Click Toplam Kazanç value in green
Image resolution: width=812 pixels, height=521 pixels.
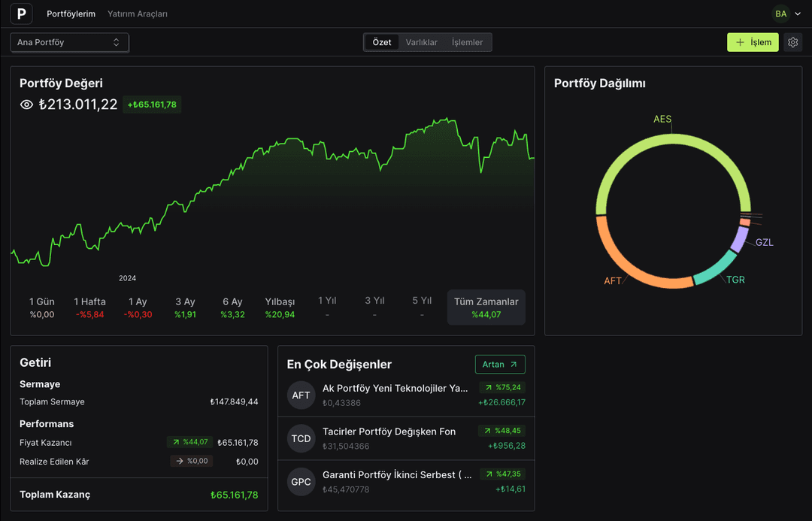coord(234,495)
